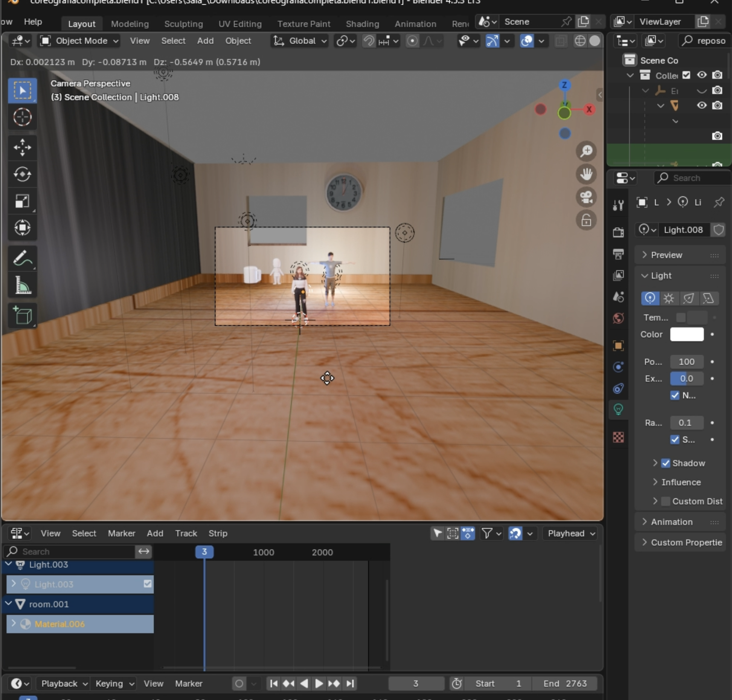This screenshot has width=732, height=700.
Task: Enable or disable the Shadow checkbox
Action: (665, 463)
